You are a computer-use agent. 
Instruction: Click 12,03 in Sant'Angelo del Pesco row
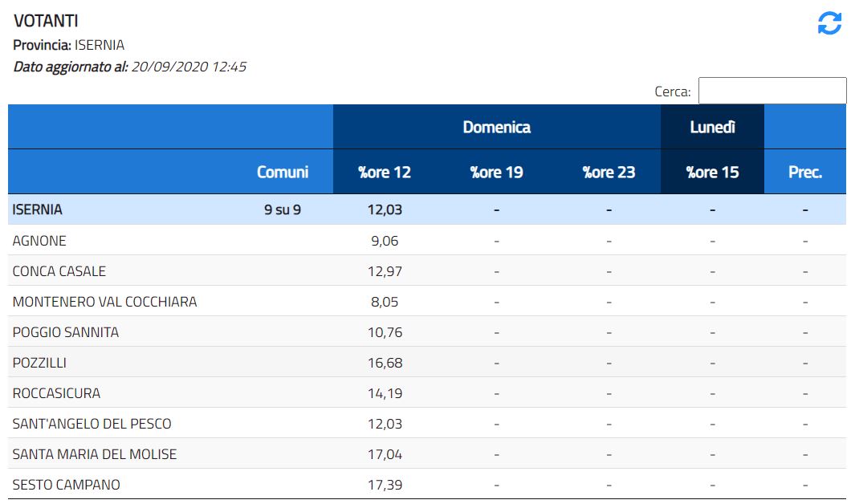click(x=385, y=424)
